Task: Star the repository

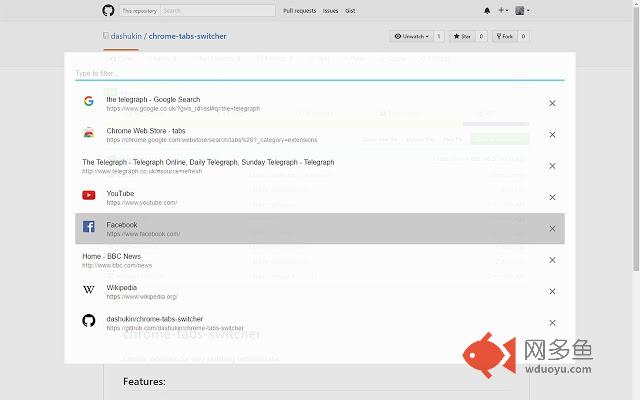Action: tap(462, 36)
